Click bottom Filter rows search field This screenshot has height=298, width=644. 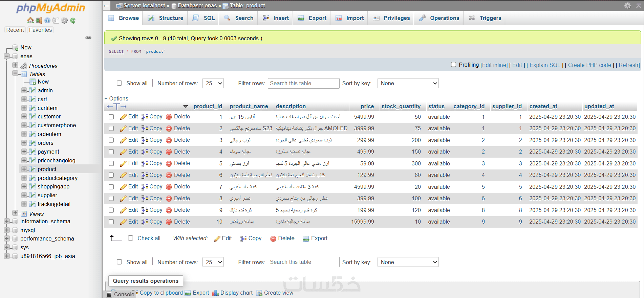[304, 262]
